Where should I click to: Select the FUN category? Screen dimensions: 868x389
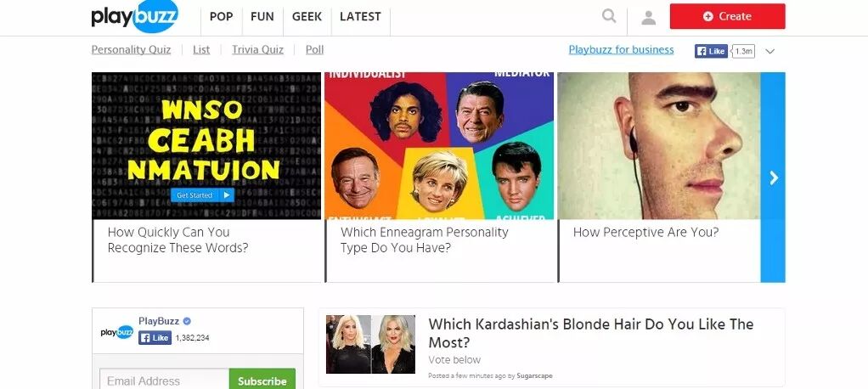tap(262, 17)
